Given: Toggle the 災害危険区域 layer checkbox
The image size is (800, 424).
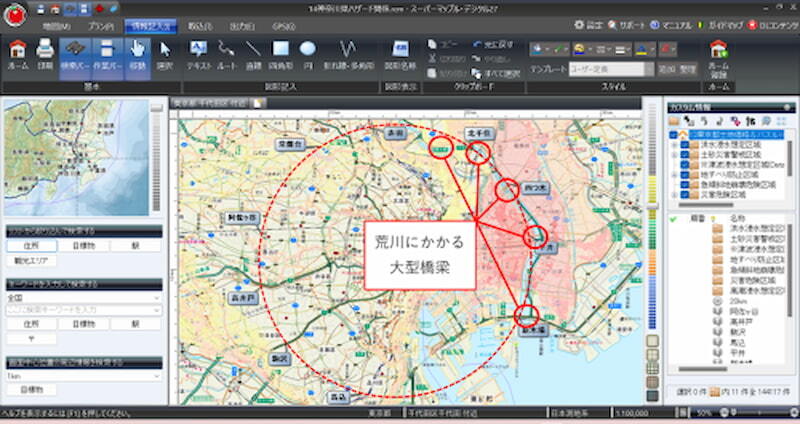Looking at the screenshot, I should (x=685, y=195).
